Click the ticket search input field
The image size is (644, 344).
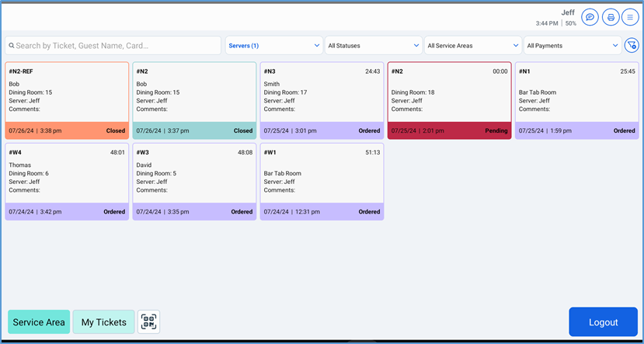click(x=117, y=46)
